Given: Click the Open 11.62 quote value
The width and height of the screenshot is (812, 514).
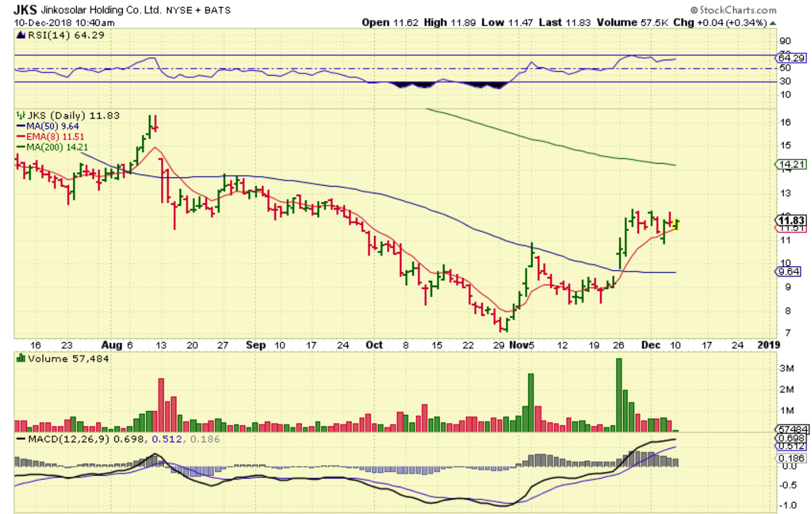Looking at the screenshot, I should 390,22.
